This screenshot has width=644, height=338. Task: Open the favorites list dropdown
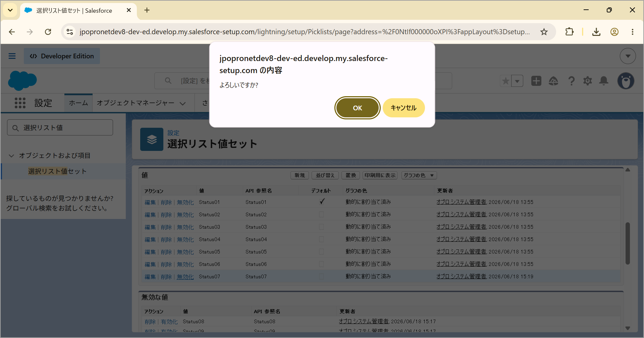(x=517, y=81)
